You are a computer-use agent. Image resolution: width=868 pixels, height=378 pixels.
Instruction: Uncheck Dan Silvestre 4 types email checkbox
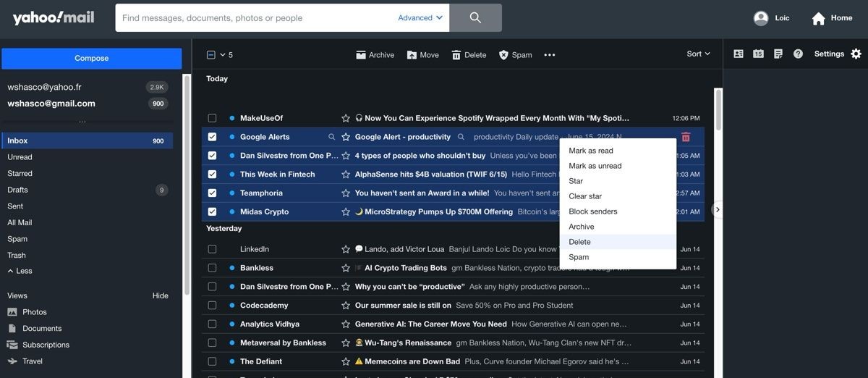click(x=212, y=156)
